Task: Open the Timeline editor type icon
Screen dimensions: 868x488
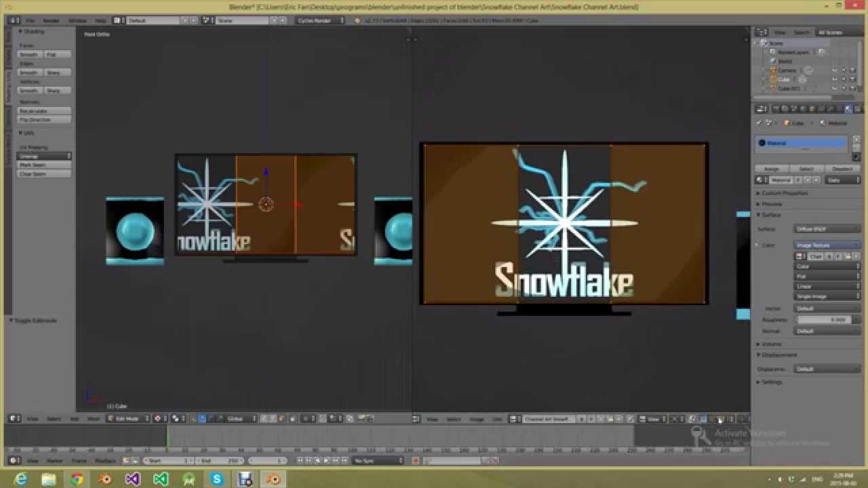Action: tap(14, 461)
